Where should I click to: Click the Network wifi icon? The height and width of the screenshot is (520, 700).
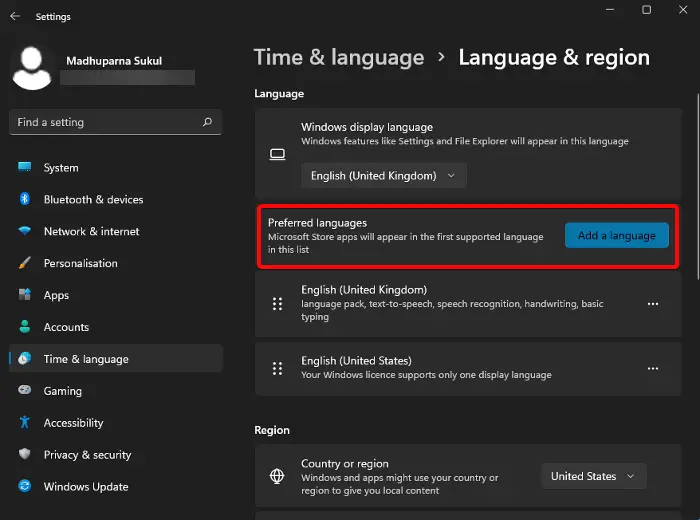(x=25, y=231)
